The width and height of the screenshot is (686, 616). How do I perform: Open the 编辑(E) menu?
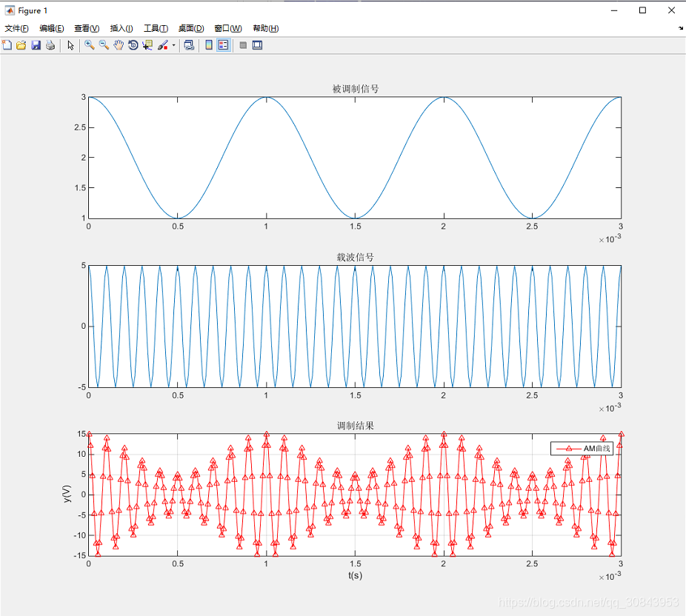tap(52, 28)
